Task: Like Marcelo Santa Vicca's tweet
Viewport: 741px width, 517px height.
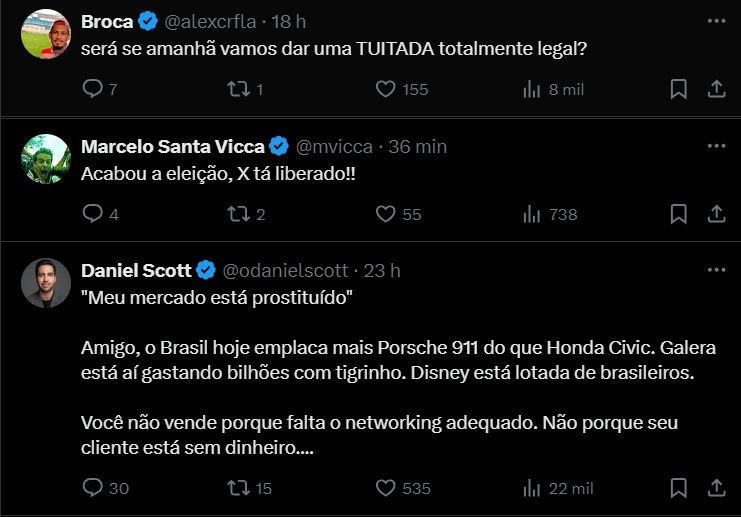Action: pyautogui.click(x=386, y=214)
